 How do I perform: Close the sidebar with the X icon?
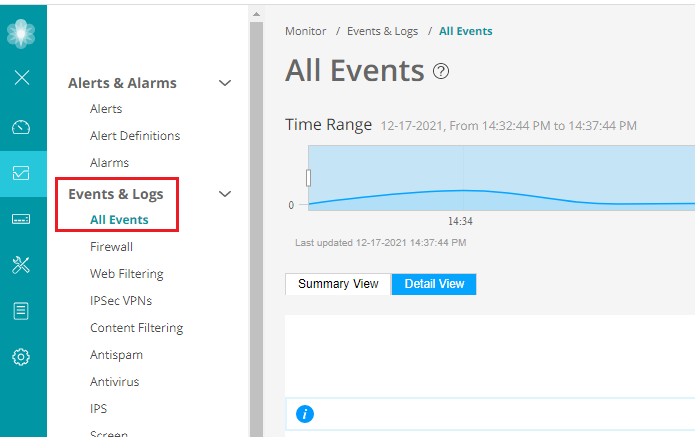tap(22, 78)
